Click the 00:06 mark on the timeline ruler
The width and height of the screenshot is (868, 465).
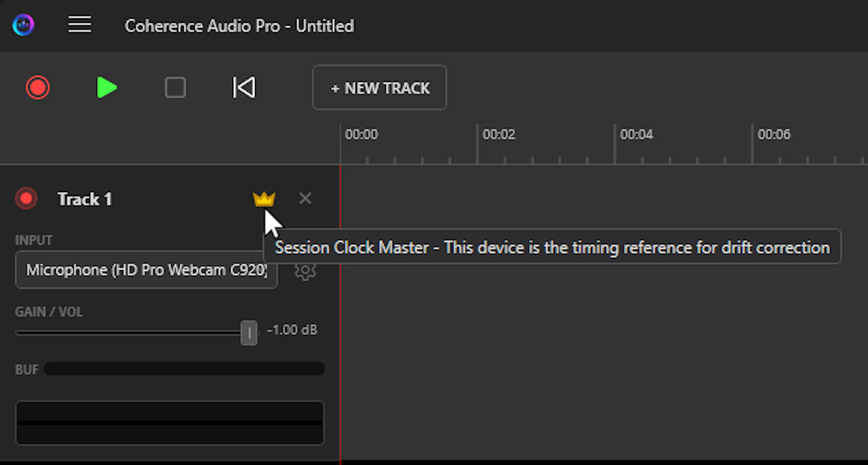[774, 134]
